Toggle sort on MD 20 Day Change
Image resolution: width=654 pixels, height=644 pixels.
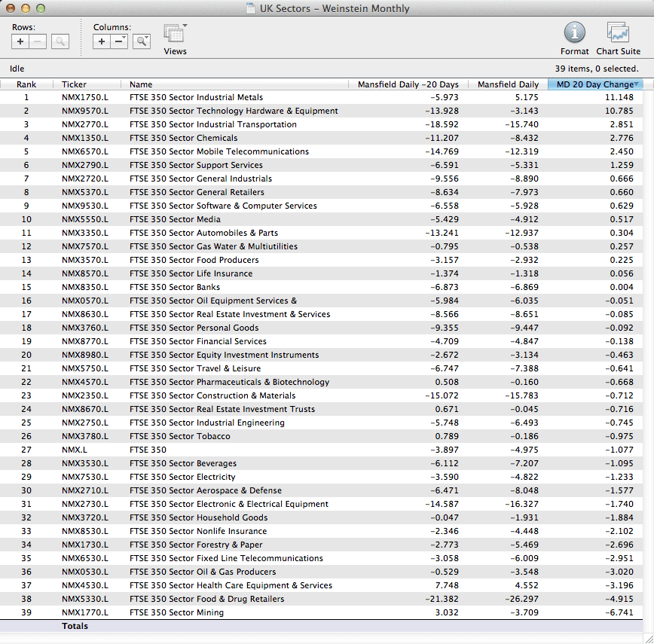(594, 84)
